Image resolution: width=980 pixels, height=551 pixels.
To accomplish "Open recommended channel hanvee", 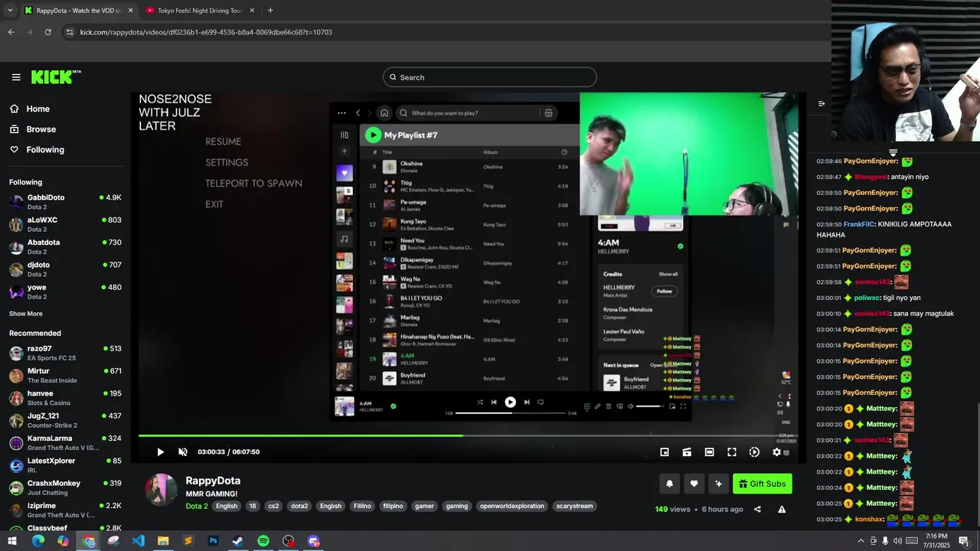I will point(65,398).
